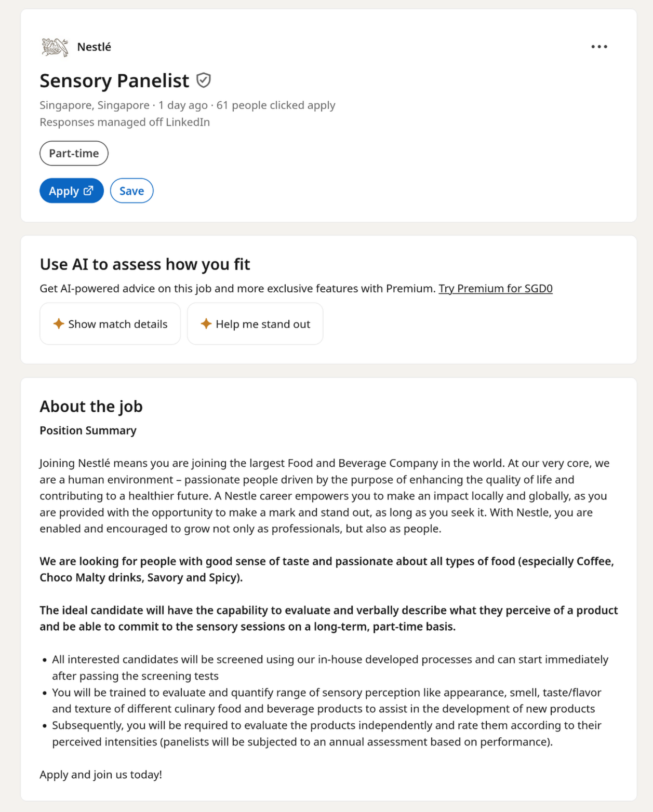Click the external link icon inside Apply
The width and height of the screenshot is (653, 812).
coord(89,191)
